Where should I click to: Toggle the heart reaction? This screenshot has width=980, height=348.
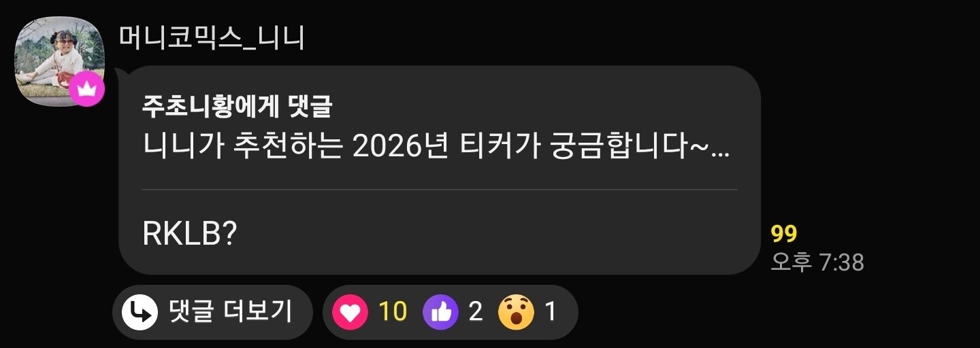[350, 312]
